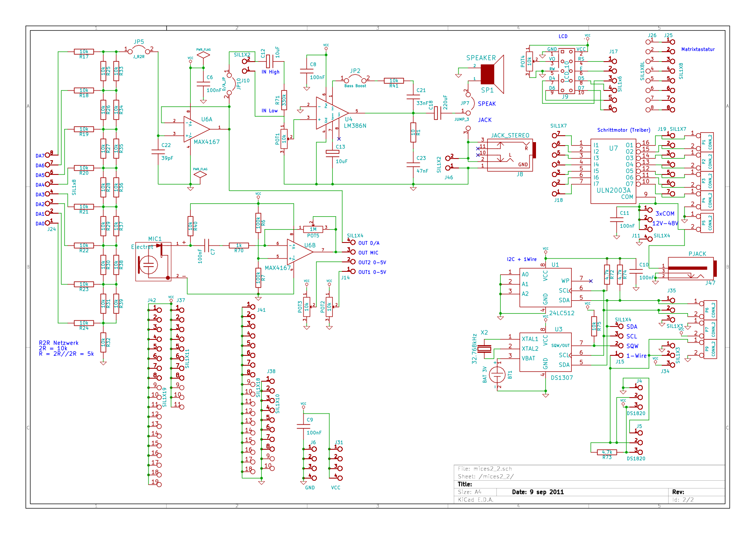This screenshot has height=535, width=756.
Task: Select the U1 24LC512 EEPROM chip
Action: [545, 287]
